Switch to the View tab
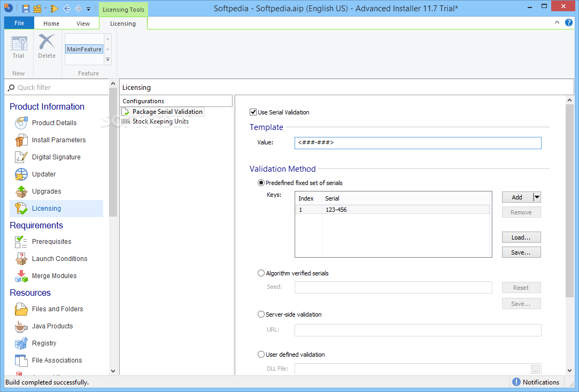 pos(83,24)
